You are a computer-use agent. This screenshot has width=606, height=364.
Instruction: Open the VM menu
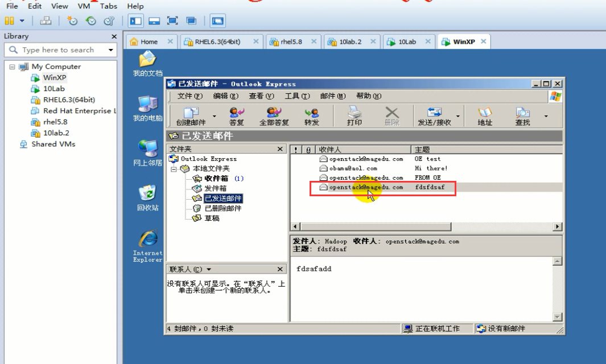click(x=84, y=6)
